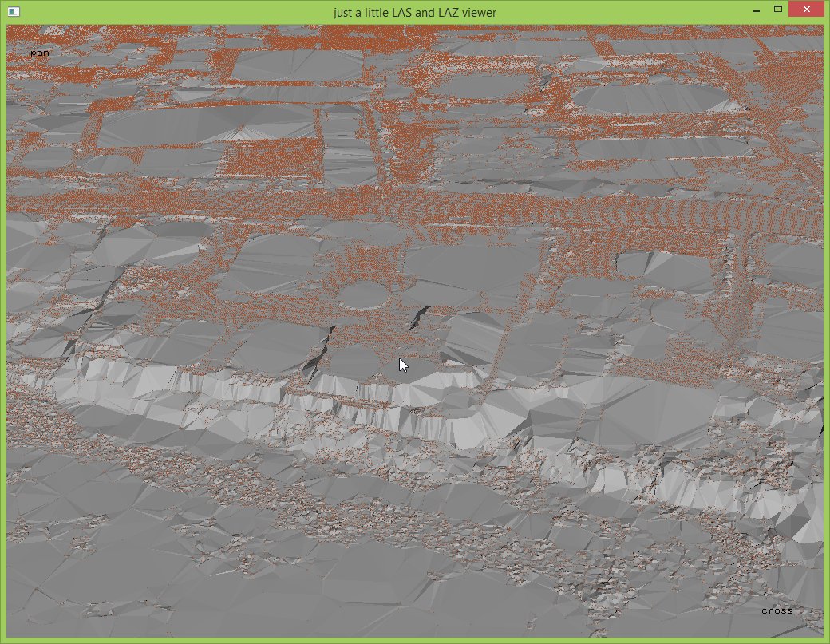Close the LAS and LAZ viewer window

[x=806, y=10]
